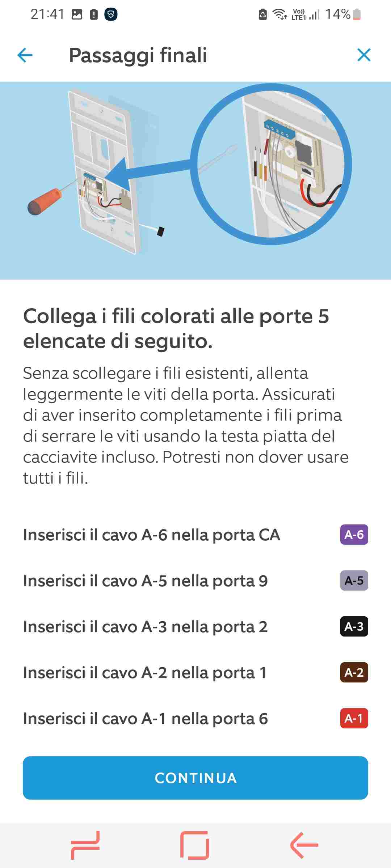
Task: Tap the red A-1 wire badge
Action: [x=354, y=718]
